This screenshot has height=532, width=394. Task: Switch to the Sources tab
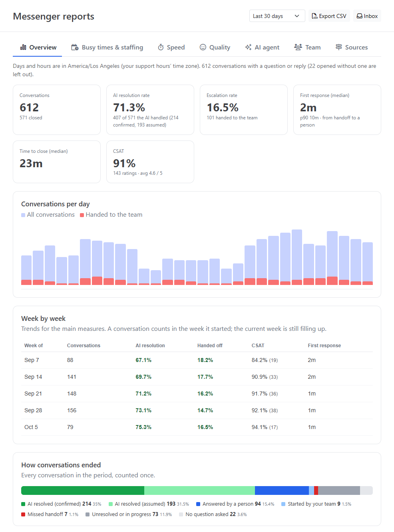coord(352,47)
